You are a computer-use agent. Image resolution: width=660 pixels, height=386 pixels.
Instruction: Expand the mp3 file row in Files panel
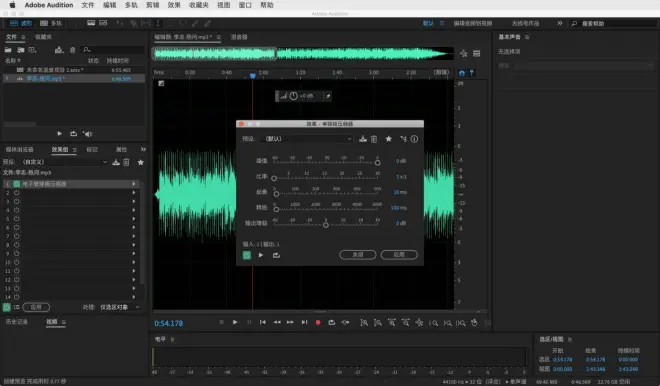pyautogui.click(x=7, y=78)
